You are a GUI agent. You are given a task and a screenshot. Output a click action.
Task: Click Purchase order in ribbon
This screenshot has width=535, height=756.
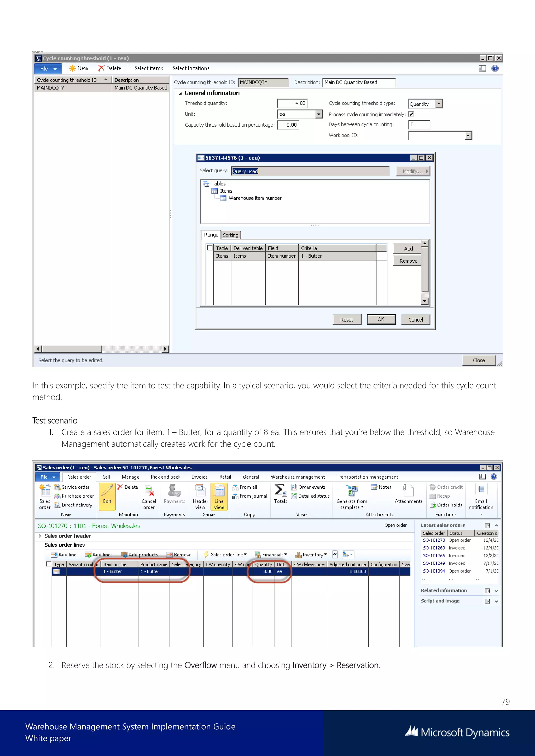point(74,496)
